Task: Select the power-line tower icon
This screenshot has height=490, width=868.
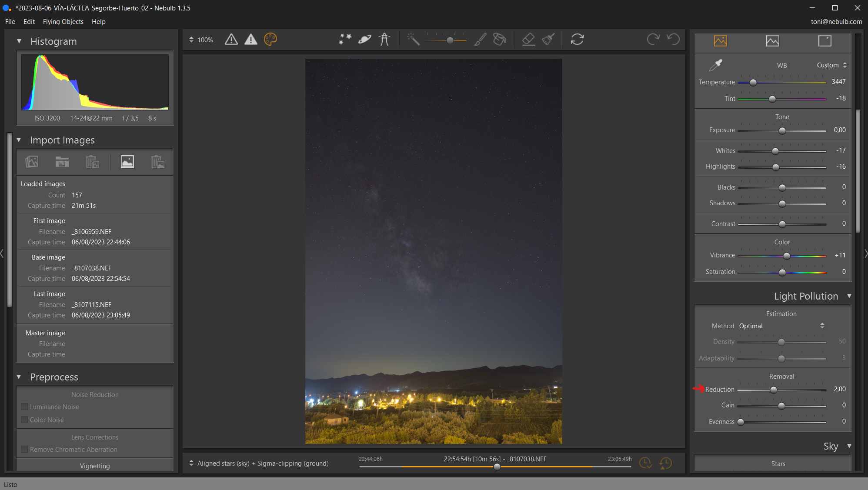Action: click(x=384, y=40)
